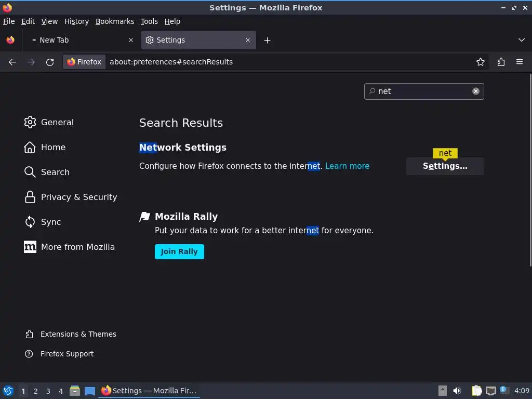Close the Settings tab
This screenshot has height=399, width=532.
(x=248, y=40)
